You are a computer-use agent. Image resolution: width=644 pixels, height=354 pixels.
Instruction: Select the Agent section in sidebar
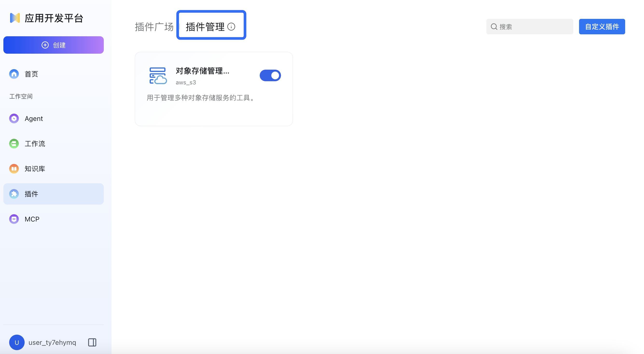(x=34, y=118)
